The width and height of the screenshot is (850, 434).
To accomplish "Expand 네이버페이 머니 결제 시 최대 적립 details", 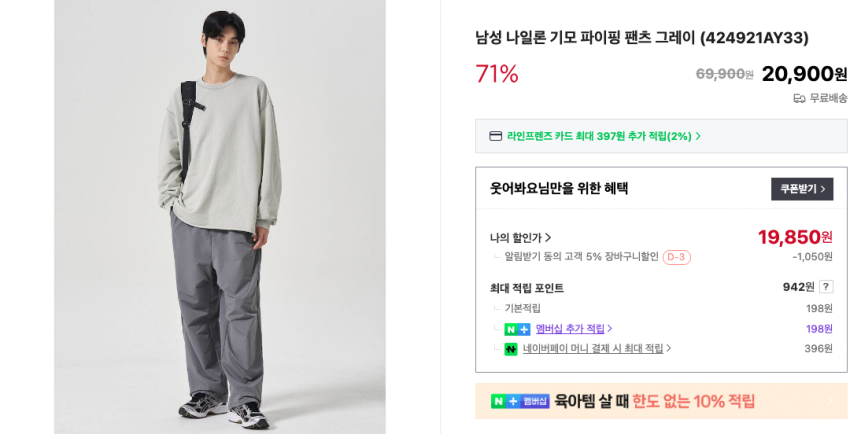I will coord(597,349).
